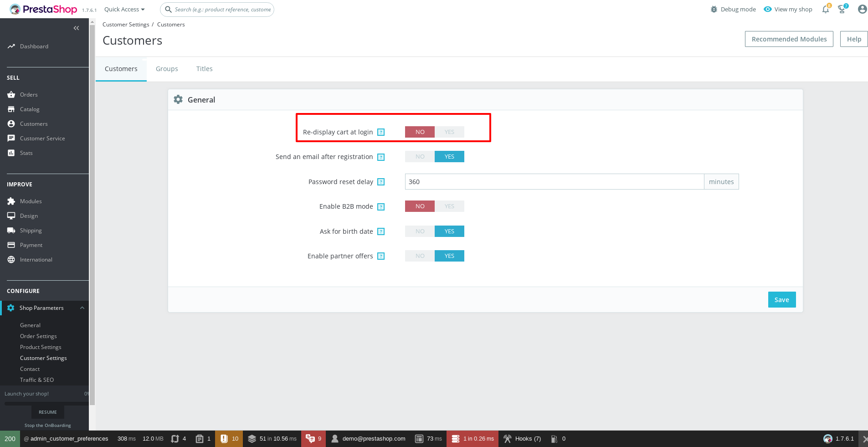
Task: Save the General customer settings
Action: 782,300
